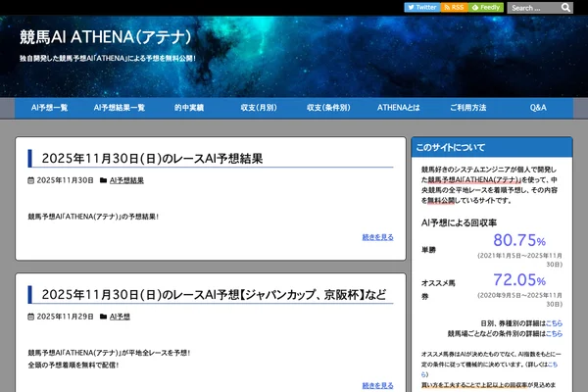Go to the 的中実績 menu item
The height and width of the screenshot is (392, 588).
(189, 108)
